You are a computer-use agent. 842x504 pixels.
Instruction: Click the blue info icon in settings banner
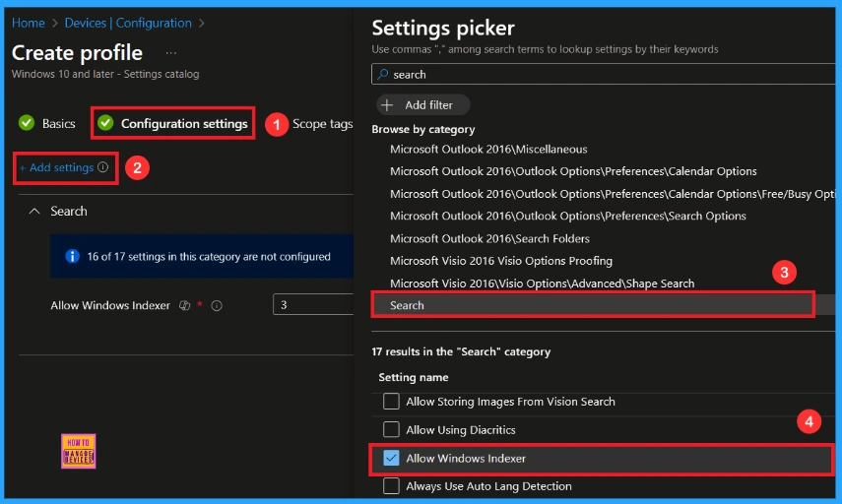coord(72,257)
